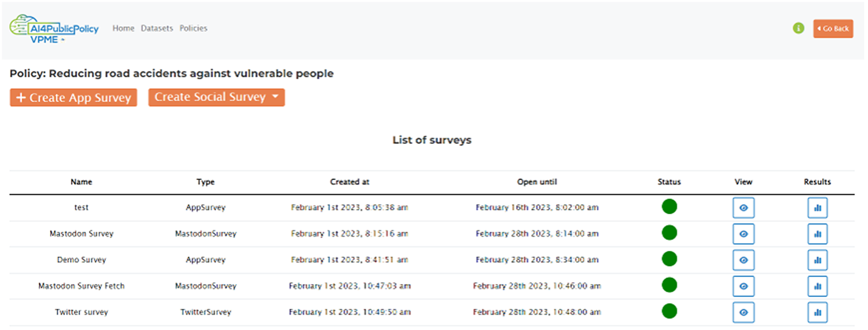Open results chart for Mastodon Survey

[x=817, y=234]
